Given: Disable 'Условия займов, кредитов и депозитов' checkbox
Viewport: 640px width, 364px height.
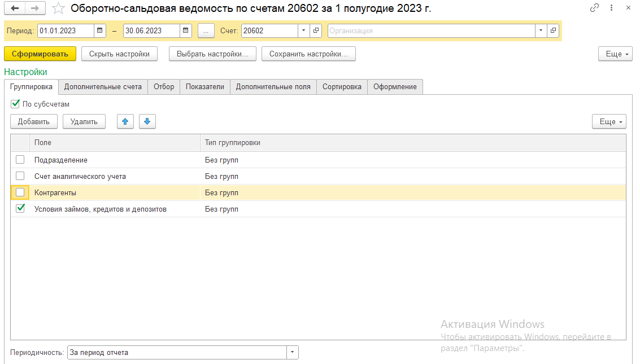Looking at the screenshot, I should point(20,209).
